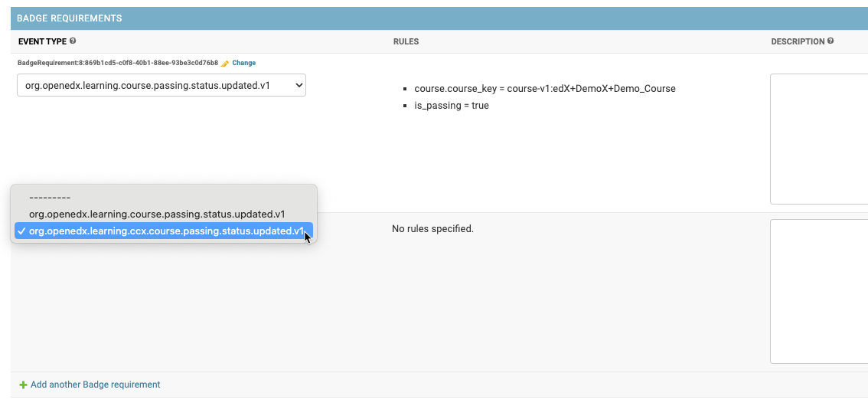Screen dimensions: 868x406
Task: Click the chevron arrow of the first event type select
Action: click(x=298, y=86)
